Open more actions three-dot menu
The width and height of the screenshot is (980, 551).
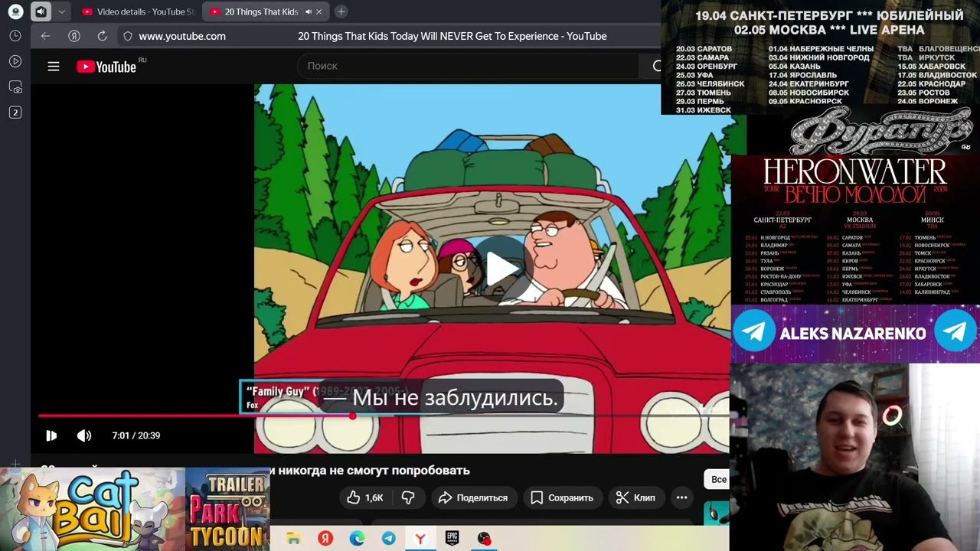pos(681,497)
